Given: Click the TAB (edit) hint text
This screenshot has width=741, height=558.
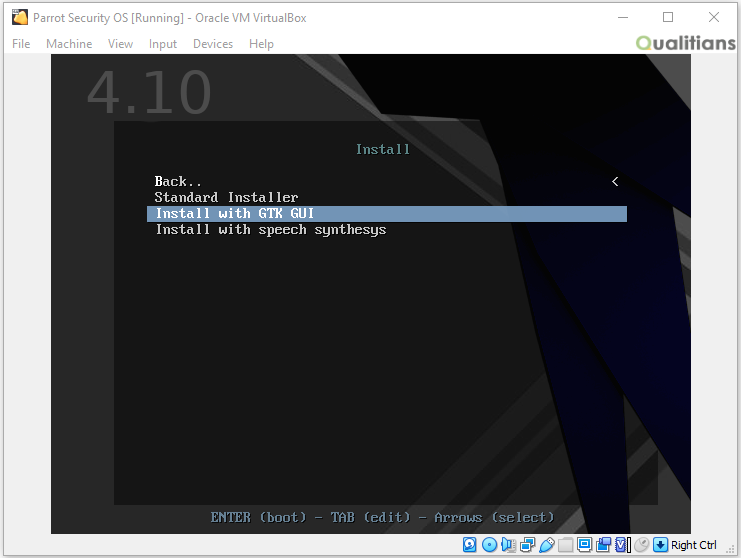Looking at the screenshot, I should click(x=370, y=517).
